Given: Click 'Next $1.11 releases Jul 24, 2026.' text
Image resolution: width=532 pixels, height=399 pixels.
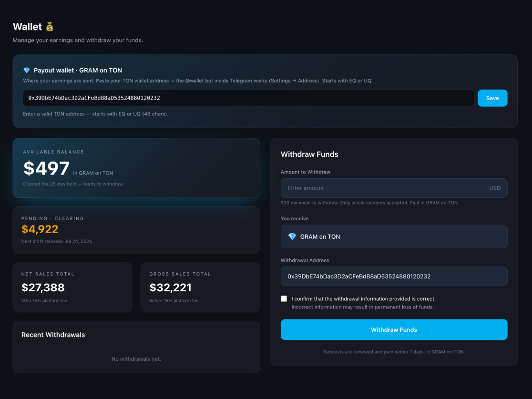Looking at the screenshot, I should click(57, 241).
